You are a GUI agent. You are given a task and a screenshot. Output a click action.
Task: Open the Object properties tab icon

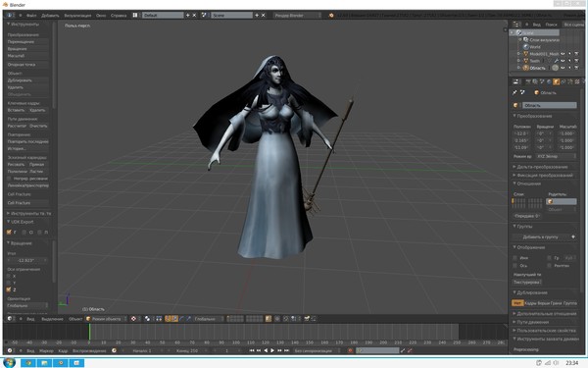point(556,81)
